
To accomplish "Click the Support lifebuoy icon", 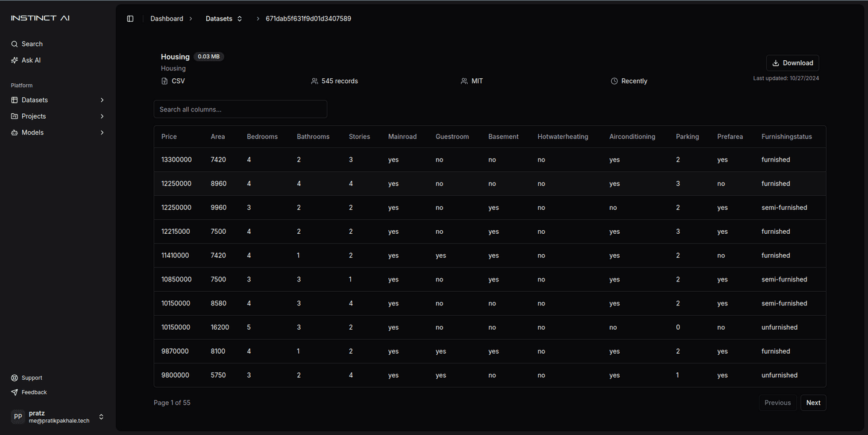I will point(14,378).
